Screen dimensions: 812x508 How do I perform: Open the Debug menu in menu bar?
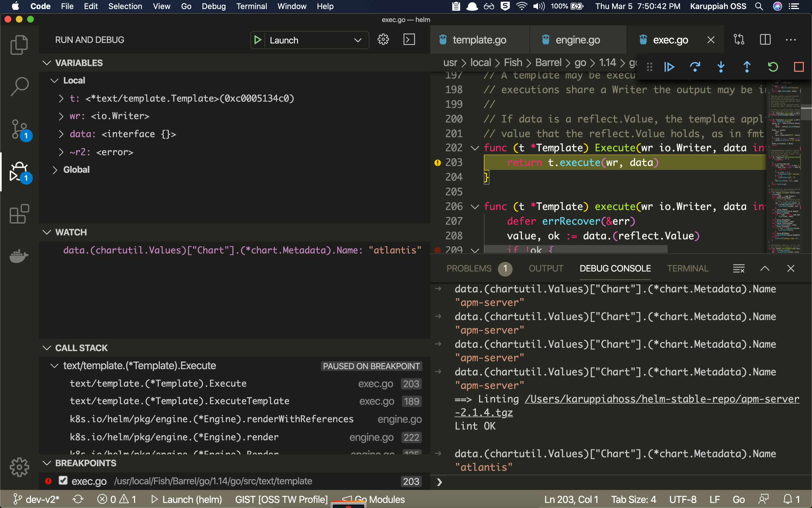(213, 6)
